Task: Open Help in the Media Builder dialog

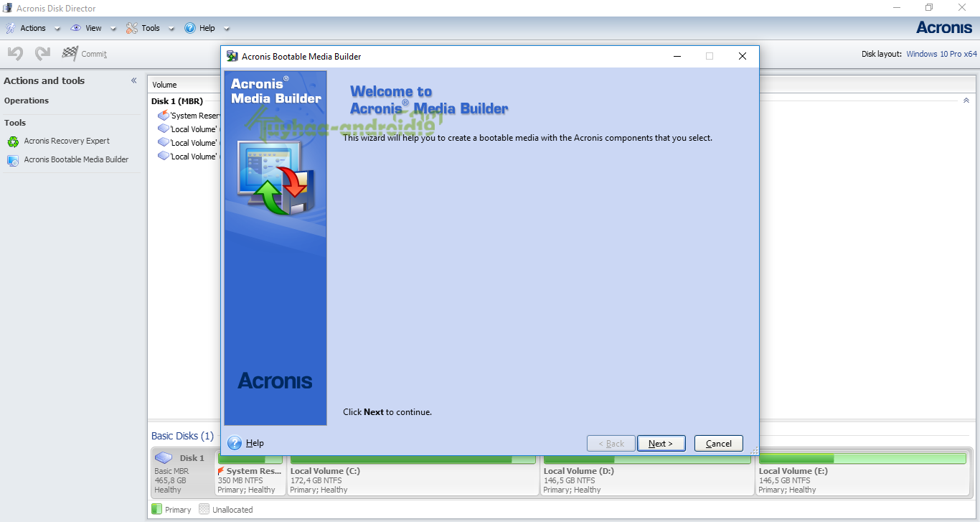Action: (x=255, y=443)
